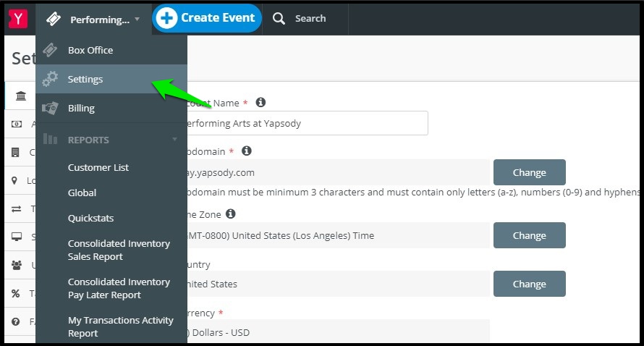Open Consolidated Inventory Sales Report
The height and width of the screenshot is (346, 644).
coord(119,250)
